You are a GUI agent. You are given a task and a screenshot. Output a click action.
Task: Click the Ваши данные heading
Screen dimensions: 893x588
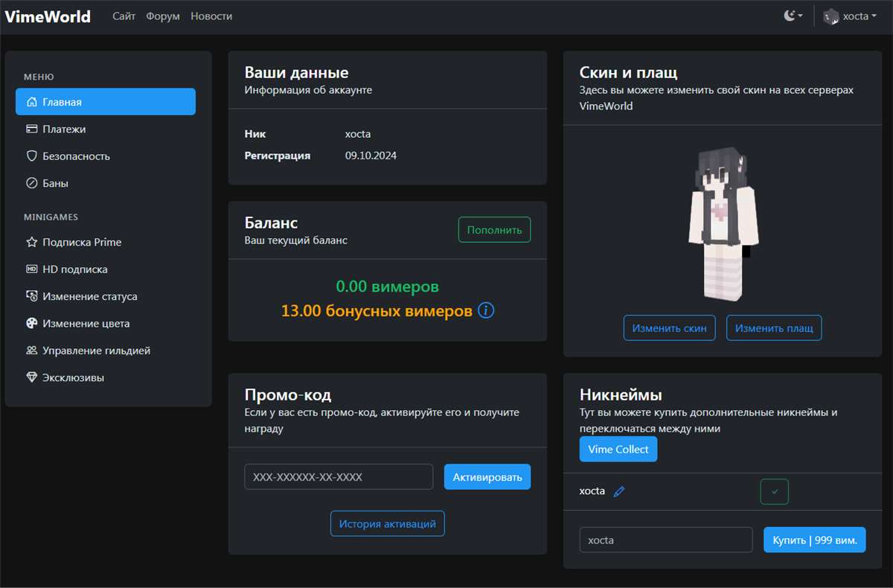click(297, 73)
